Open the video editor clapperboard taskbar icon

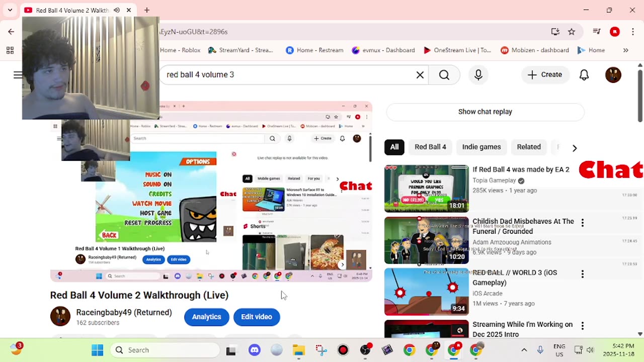pos(387,350)
